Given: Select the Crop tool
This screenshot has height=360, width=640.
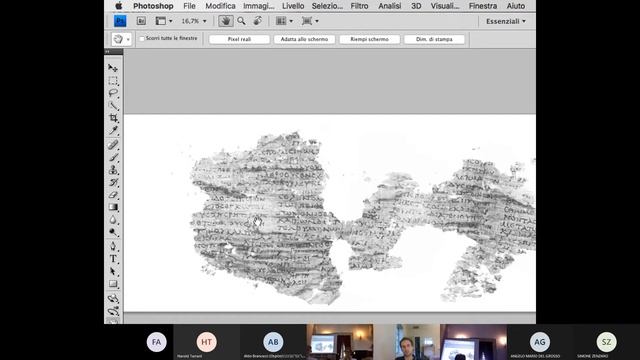Looking at the screenshot, I should tap(113, 118).
